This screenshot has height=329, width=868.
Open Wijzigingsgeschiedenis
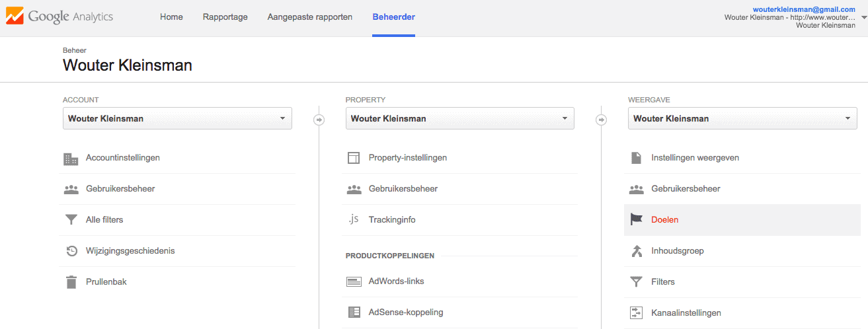(130, 251)
